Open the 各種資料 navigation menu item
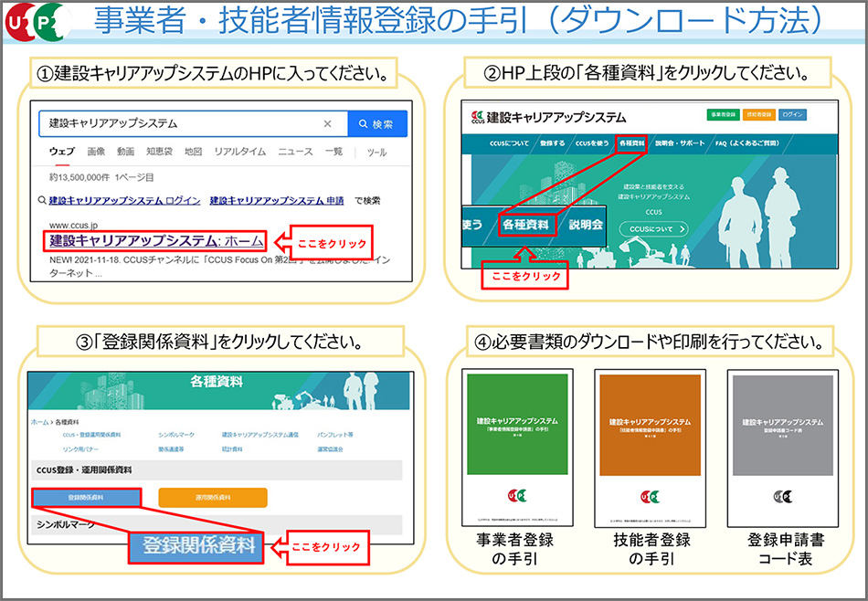Screen dimensions: 868x601 pos(631,144)
